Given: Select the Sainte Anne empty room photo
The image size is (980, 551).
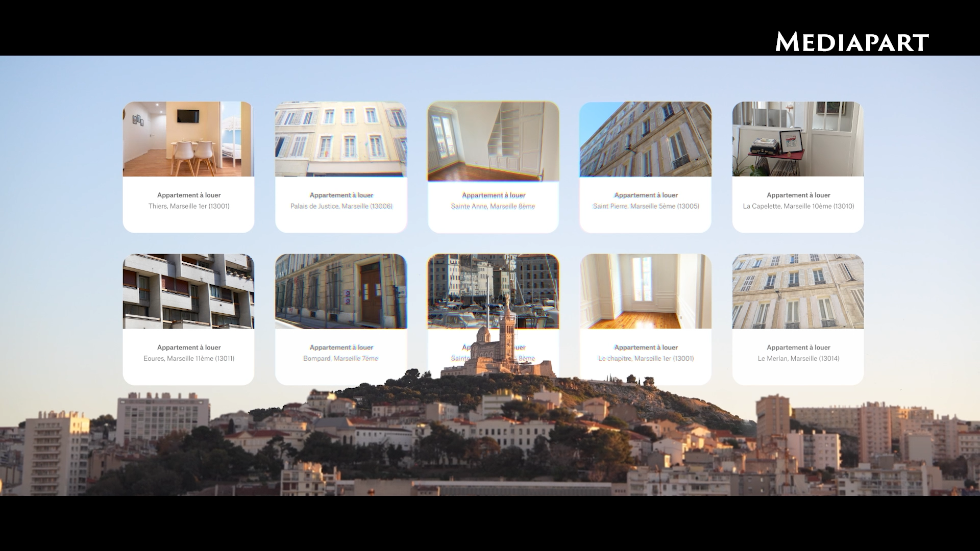Looking at the screenshot, I should click(493, 141).
